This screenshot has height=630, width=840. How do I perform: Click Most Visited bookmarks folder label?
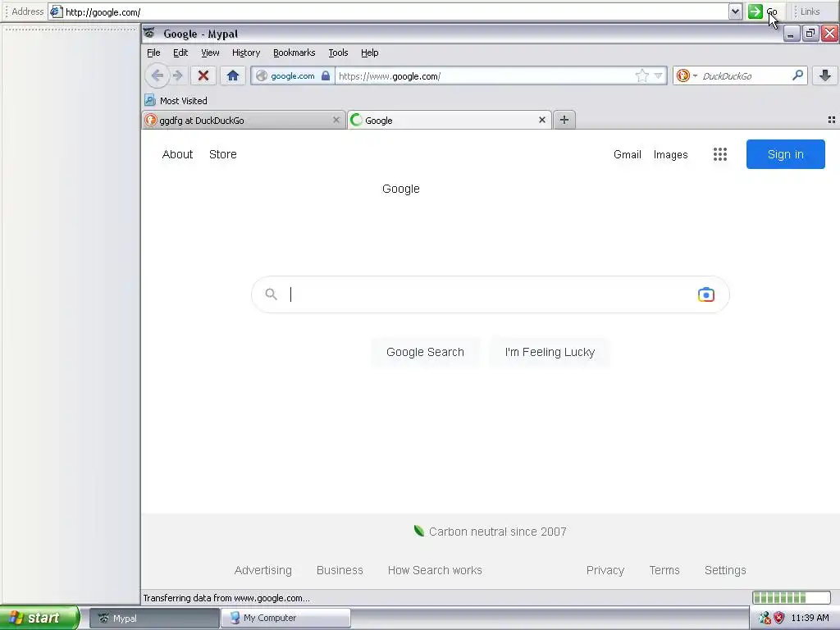pos(183,101)
